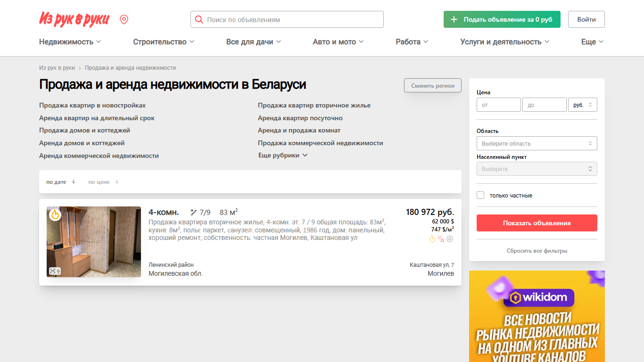644x362 pixels.
Task: Open the «Еще» navigation menu
Action: click(593, 41)
